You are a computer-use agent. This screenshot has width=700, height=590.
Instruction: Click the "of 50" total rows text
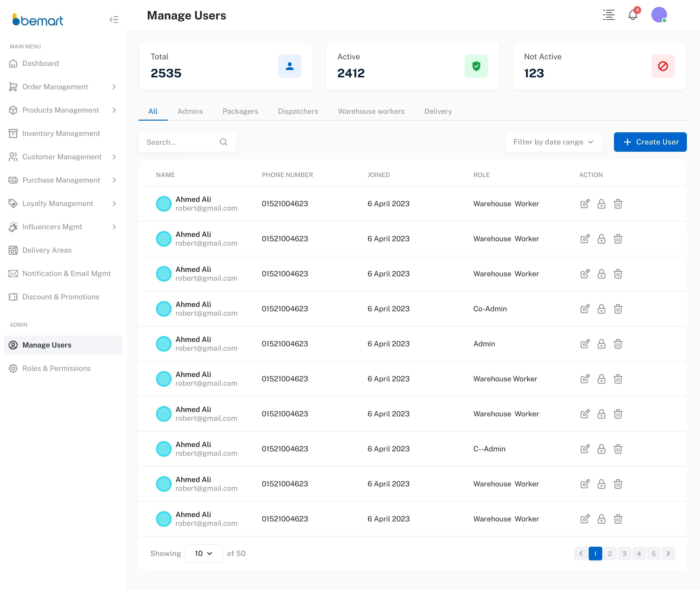(236, 554)
